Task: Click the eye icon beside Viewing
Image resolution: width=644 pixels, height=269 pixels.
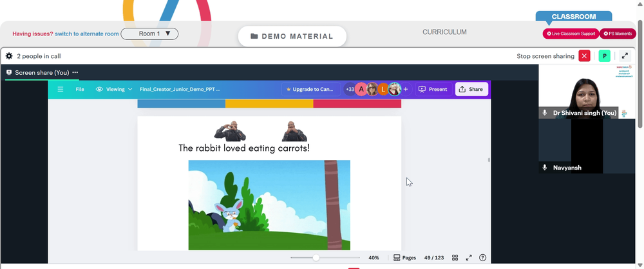Action: pyautogui.click(x=99, y=89)
